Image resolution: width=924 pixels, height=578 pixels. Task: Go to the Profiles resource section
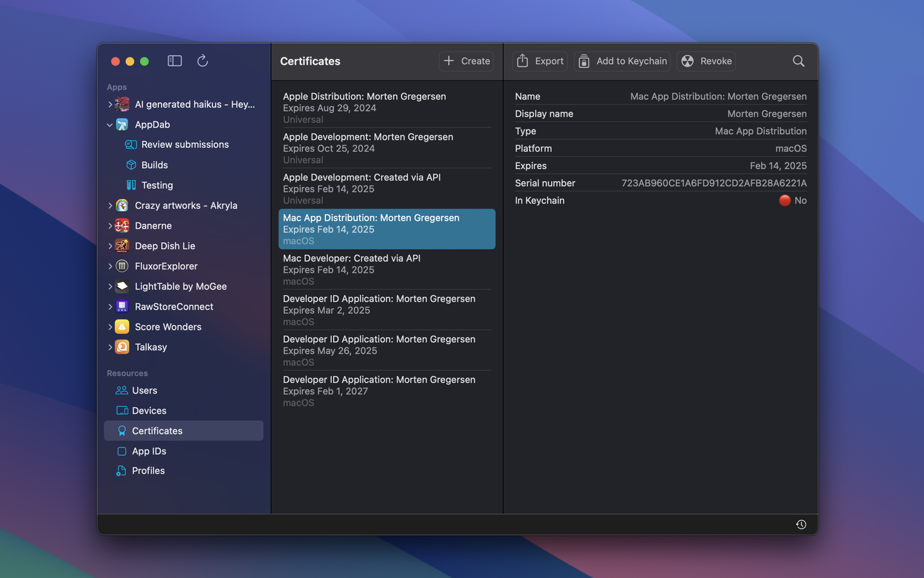[x=148, y=471]
